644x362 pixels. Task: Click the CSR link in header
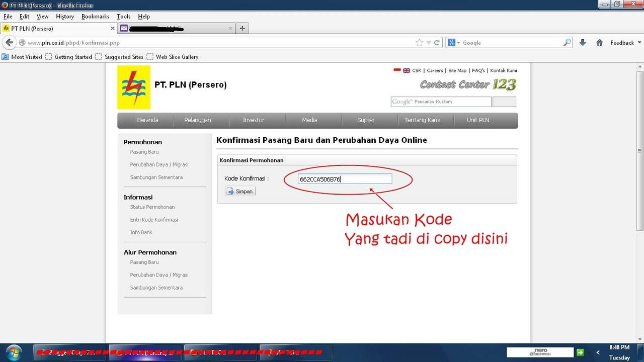click(417, 70)
